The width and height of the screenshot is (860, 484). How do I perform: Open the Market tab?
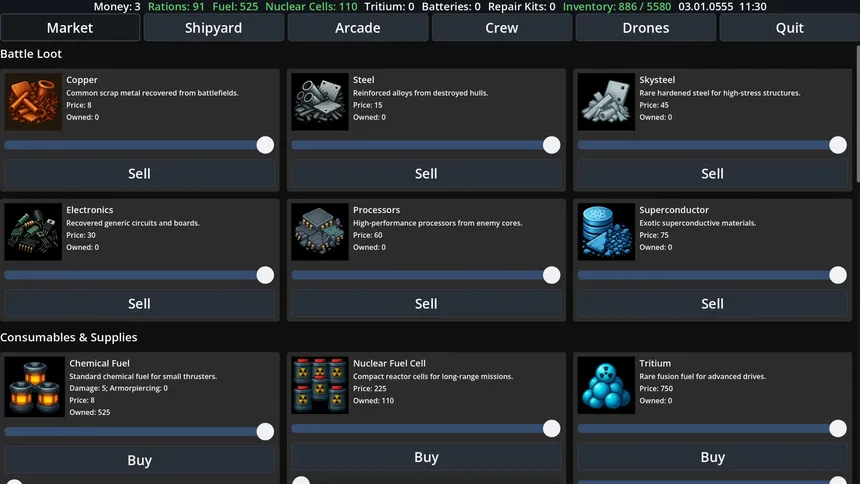[70, 28]
